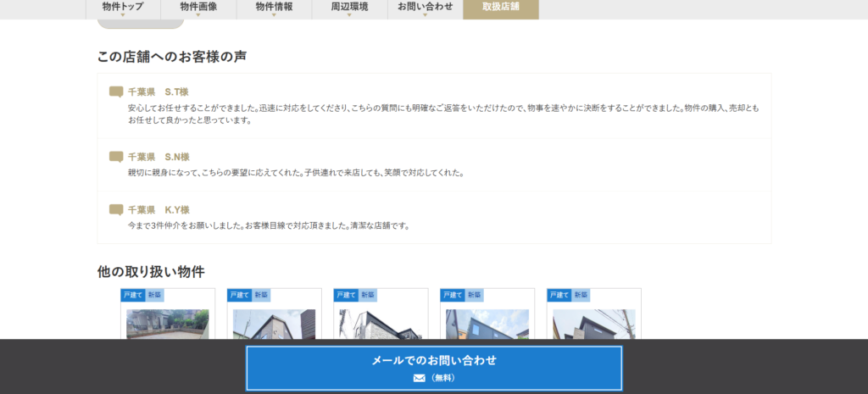868x394 pixels.
Task: Click the speech bubble icon beside S.N様
Action: click(x=116, y=157)
